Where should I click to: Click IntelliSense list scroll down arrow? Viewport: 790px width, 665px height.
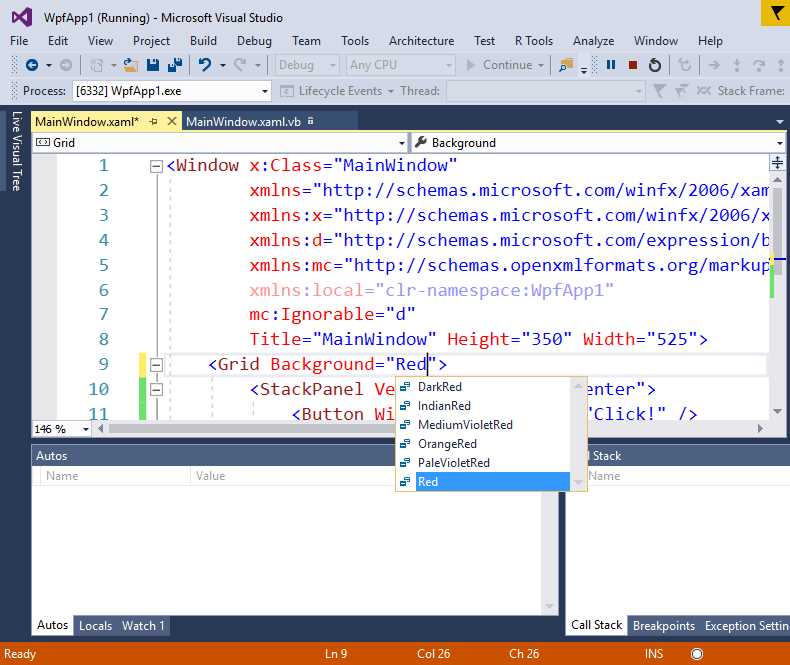tap(578, 483)
